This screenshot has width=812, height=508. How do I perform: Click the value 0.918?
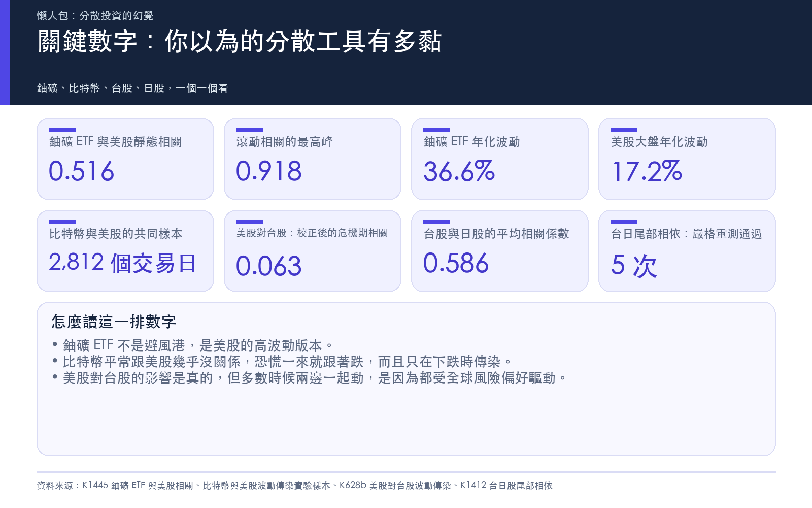pyautogui.click(x=268, y=171)
